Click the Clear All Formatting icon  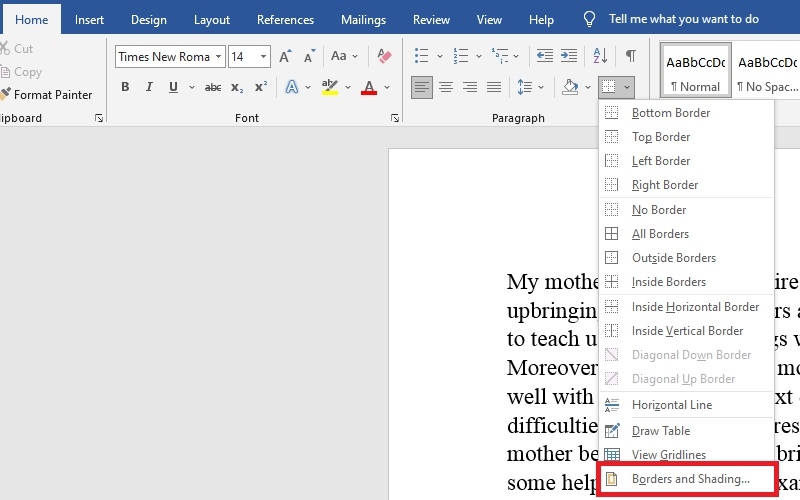tap(383, 57)
